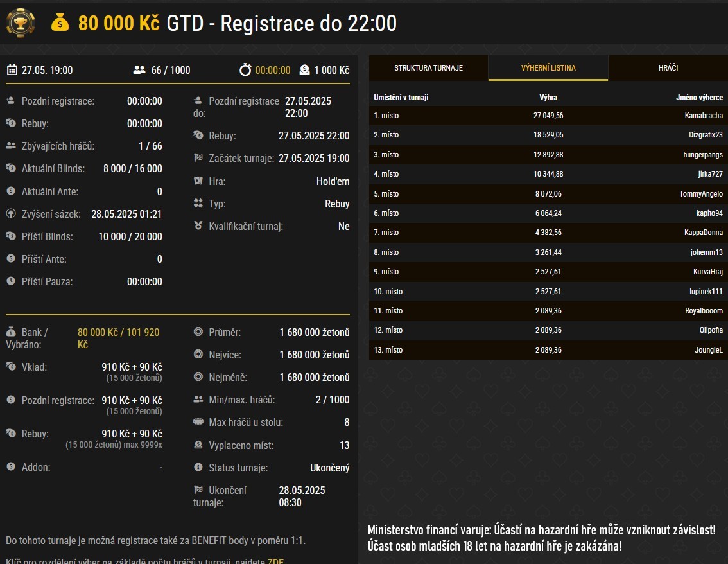Click the Výhra column header
Viewport: 728px width, 564px height.
point(548,98)
